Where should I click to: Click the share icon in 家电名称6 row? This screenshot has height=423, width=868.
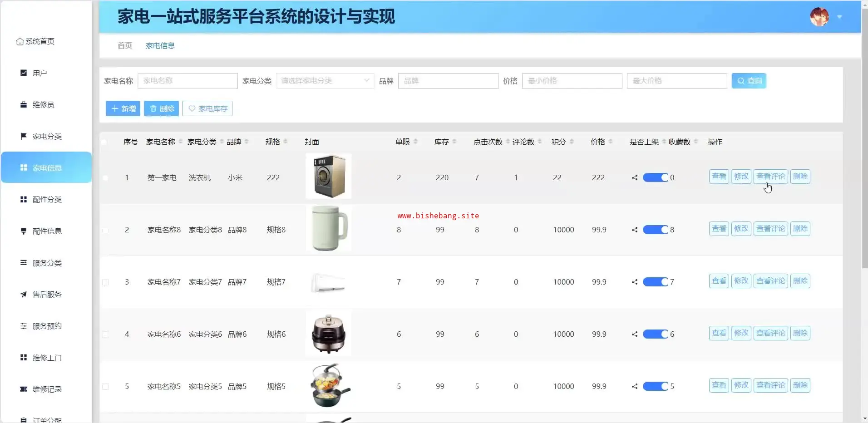click(x=635, y=334)
